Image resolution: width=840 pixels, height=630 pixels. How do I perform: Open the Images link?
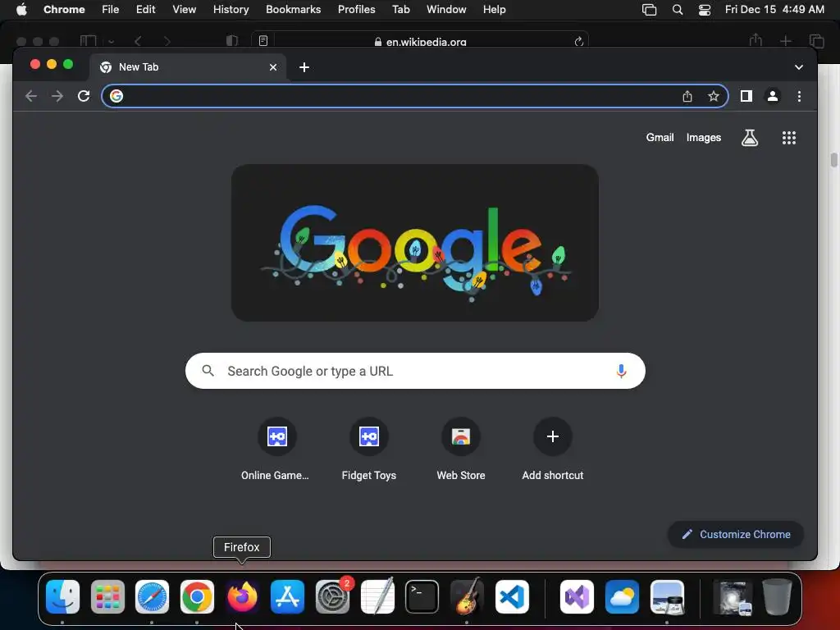[x=703, y=138]
